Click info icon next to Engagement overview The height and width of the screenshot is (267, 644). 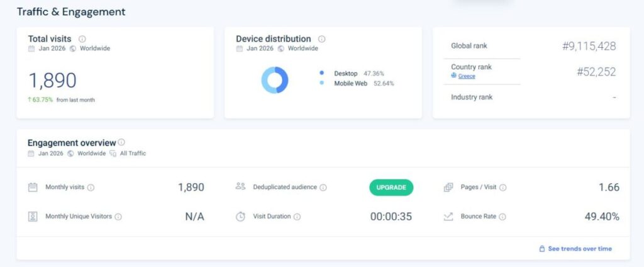(121, 142)
